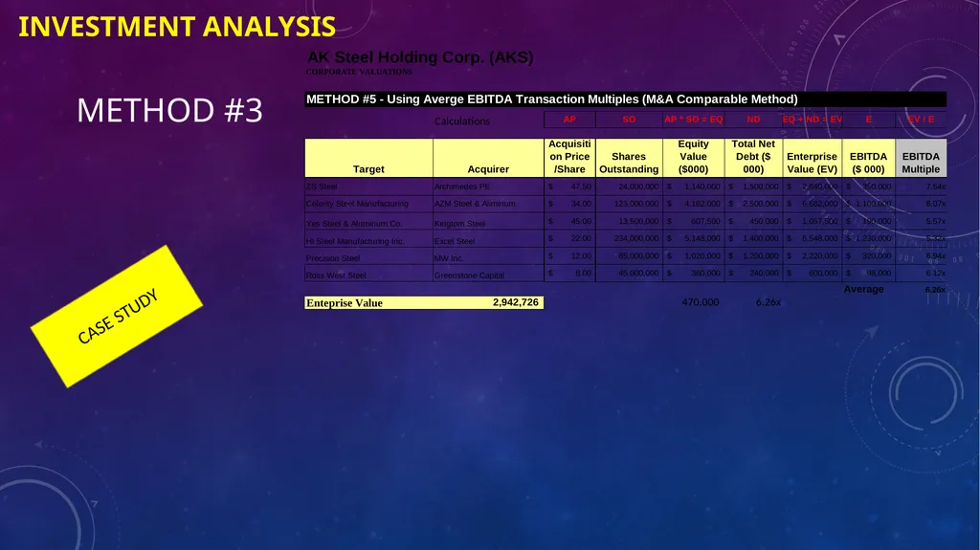The width and height of the screenshot is (980, 550).
Task: Click the CORPORATE VALUATIONS subtitle
Action: point(360,72)
